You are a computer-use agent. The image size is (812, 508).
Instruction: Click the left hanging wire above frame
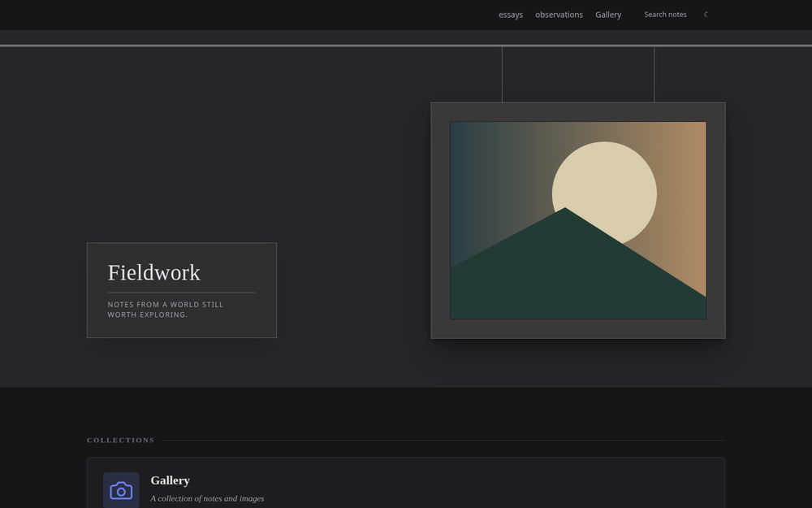point(502,75)
